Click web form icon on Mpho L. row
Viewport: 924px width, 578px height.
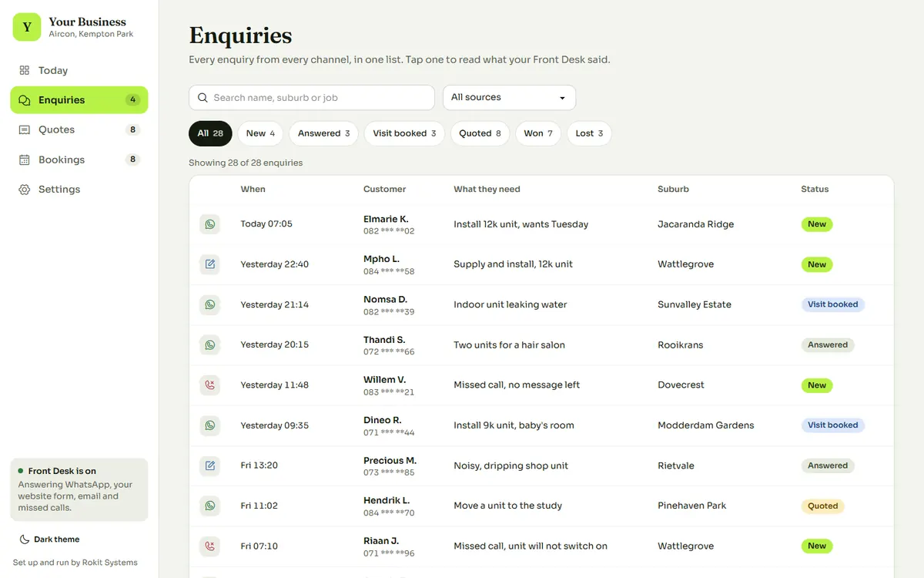click(210, 264)
